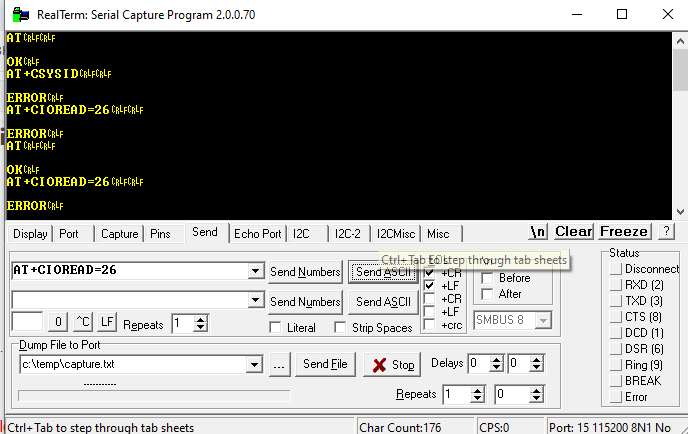Increase the first Delays value
The image size is (688, 434).
(x=496, y=360)
